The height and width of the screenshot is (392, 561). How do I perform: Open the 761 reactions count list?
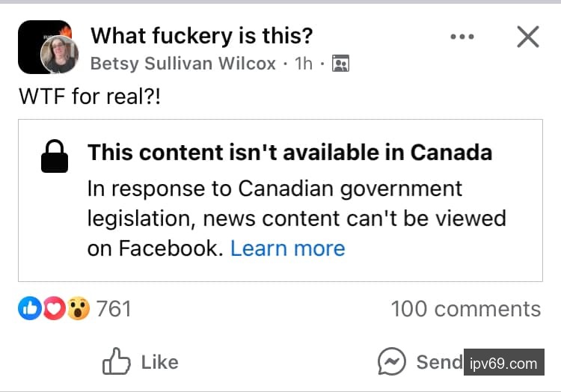coord(114,308)
